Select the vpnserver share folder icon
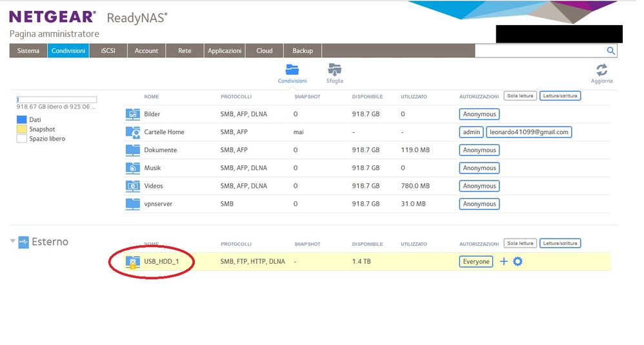 133,204
